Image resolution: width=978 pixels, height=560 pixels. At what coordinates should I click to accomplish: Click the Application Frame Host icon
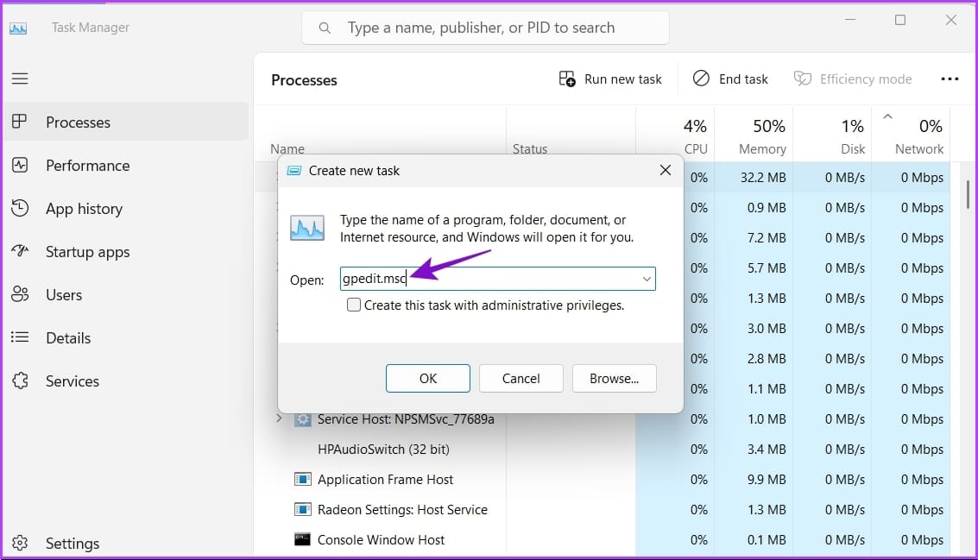[302, 479]
